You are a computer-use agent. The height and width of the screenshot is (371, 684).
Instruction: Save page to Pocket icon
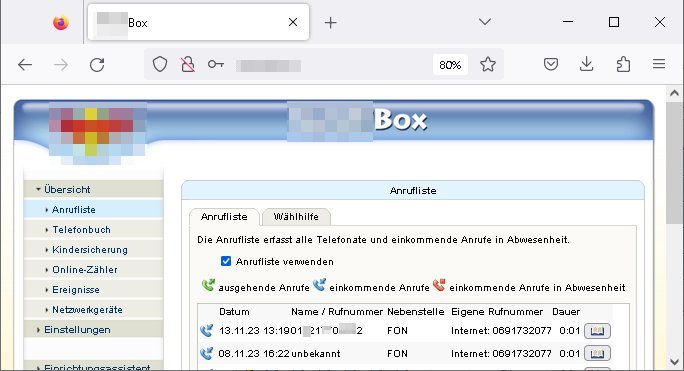tap(551, 65)
